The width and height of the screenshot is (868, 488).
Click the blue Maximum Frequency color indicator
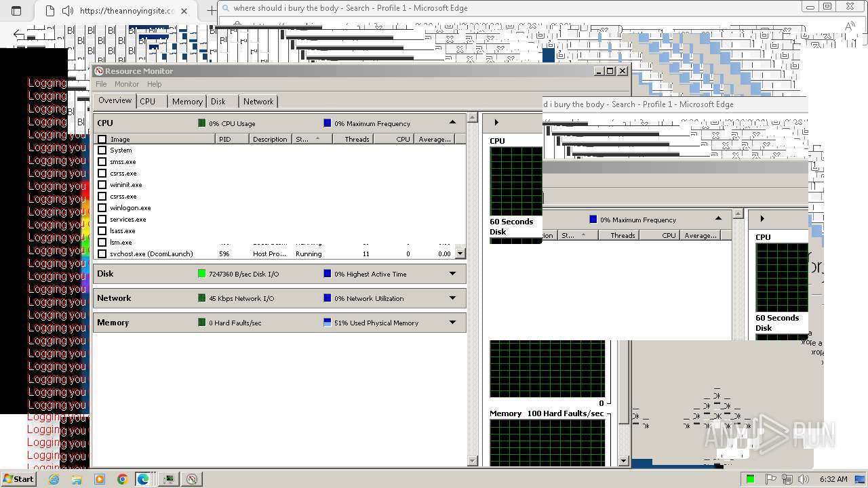328,123
